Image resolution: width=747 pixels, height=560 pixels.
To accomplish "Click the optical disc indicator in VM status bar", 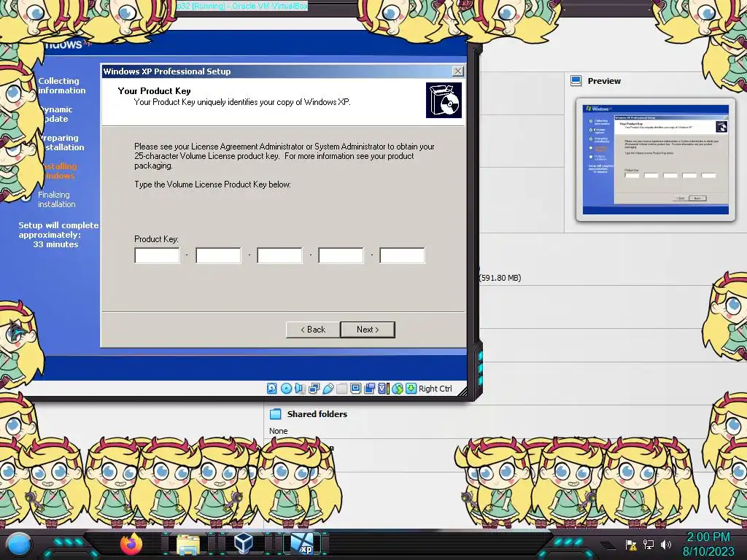I will coord(286,389).
